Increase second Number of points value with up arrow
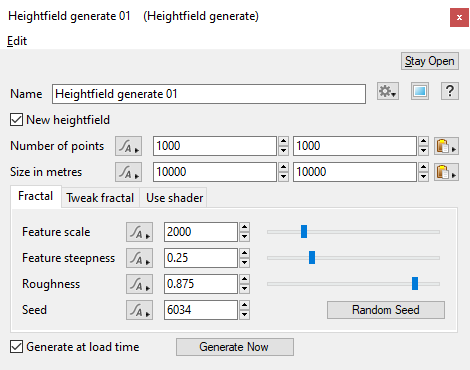The height and width of the screenshot is (370, 470). (x=423, y=141)
